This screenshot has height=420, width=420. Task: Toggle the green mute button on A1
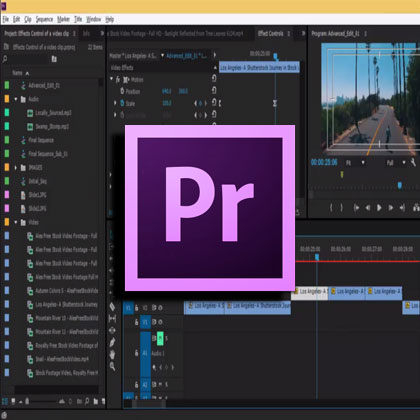point(160,338)
